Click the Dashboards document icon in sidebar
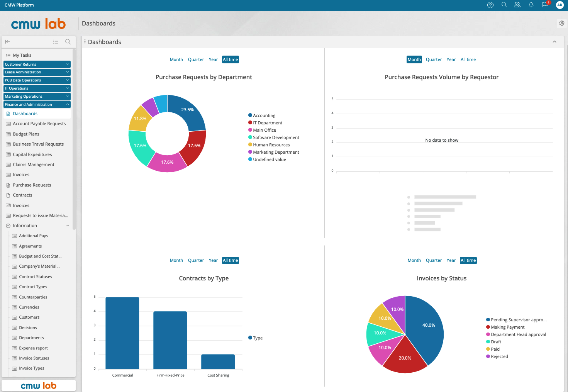 tap(8, 114)
